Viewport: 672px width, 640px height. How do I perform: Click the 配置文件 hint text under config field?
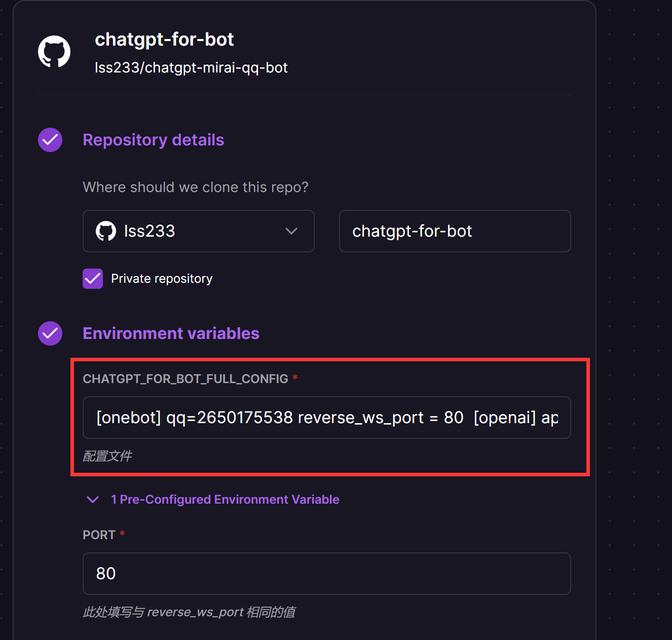[107, 456]
